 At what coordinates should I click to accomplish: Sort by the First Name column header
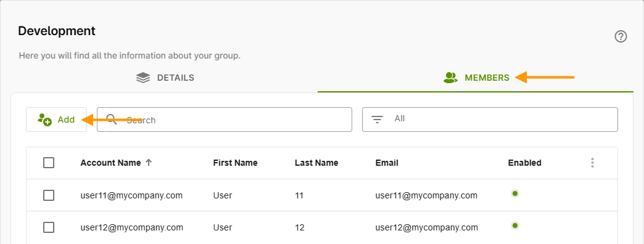(236, 163)
